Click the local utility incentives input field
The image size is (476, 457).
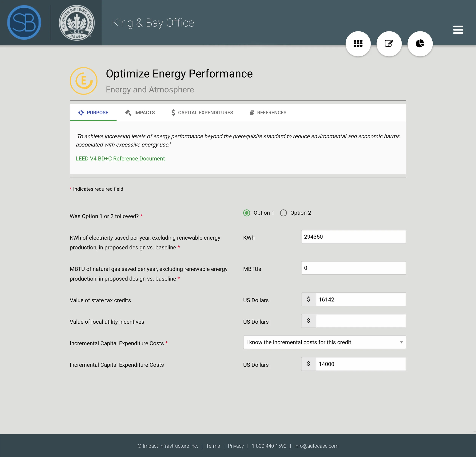tap(360, 321)
